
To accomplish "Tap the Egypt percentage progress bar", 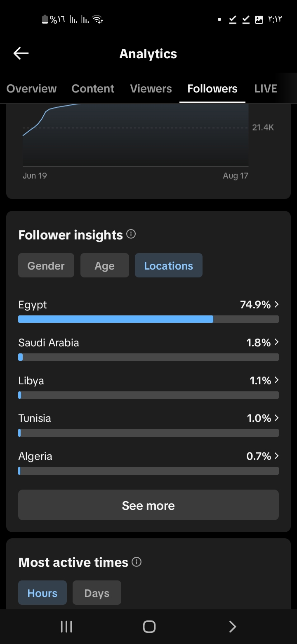I will 148,319.
